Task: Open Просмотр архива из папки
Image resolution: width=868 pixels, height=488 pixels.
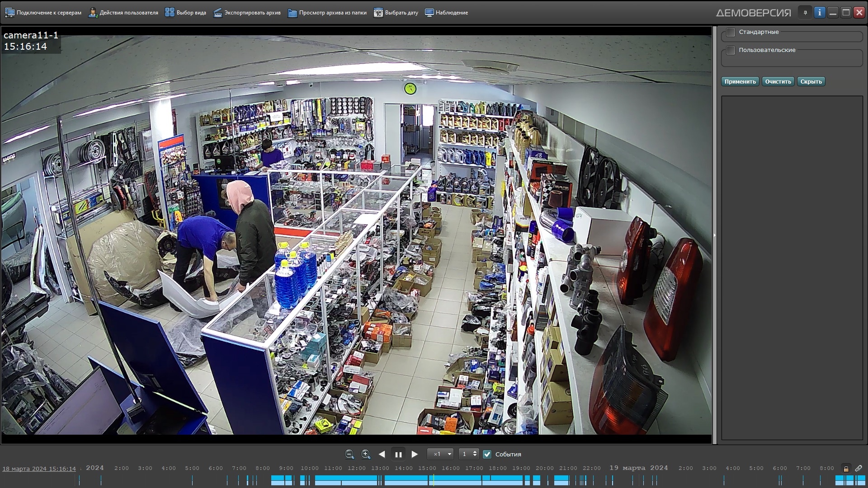Action: [x=327, y=13]
